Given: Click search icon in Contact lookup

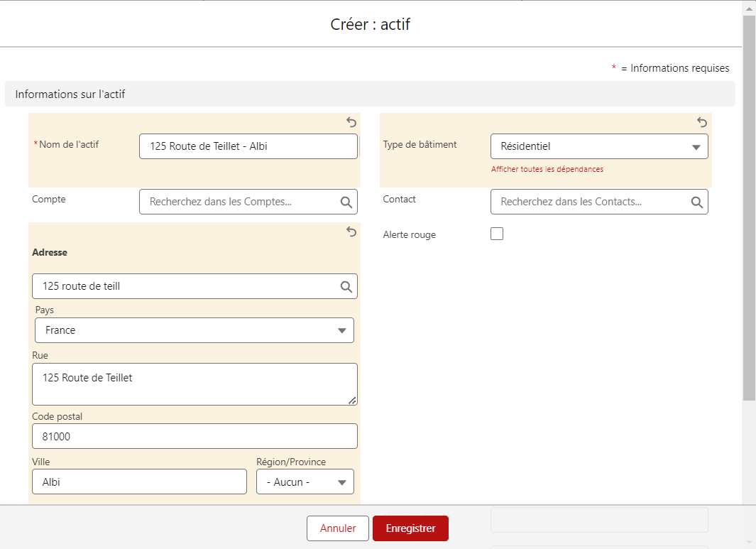Looking at the screenshot, I should 696,202.
